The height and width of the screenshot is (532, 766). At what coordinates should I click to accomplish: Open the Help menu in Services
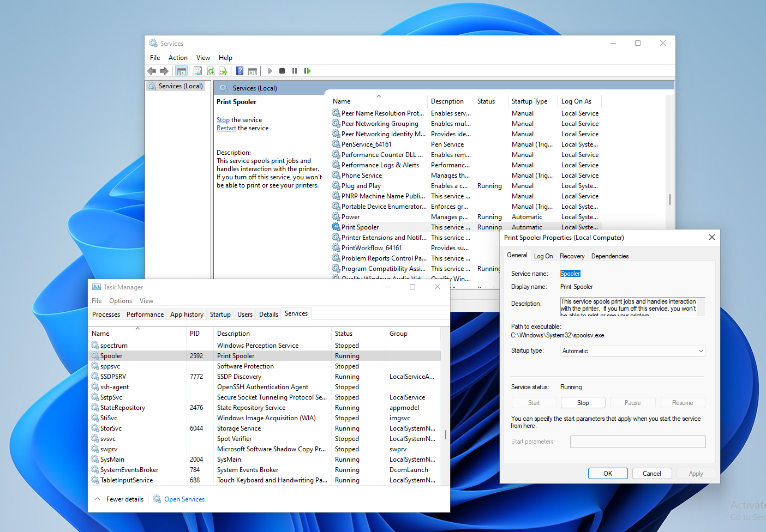[x=225, y=57]
